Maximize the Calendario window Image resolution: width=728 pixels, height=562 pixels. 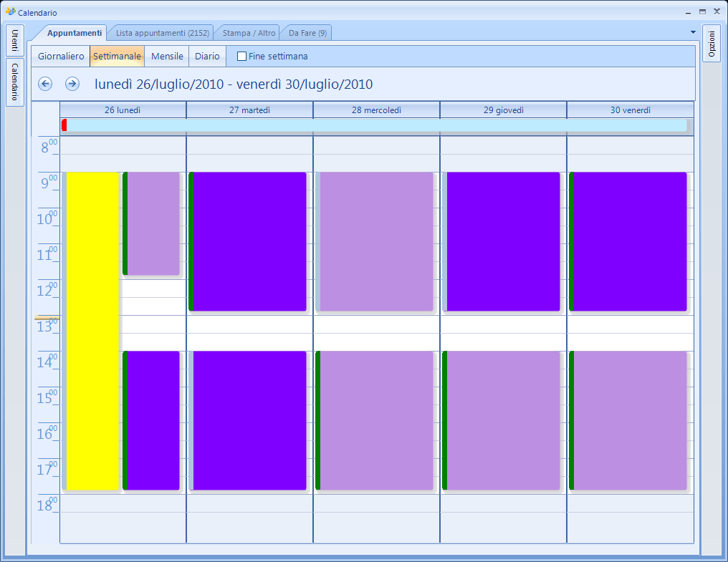pos(702,11)
